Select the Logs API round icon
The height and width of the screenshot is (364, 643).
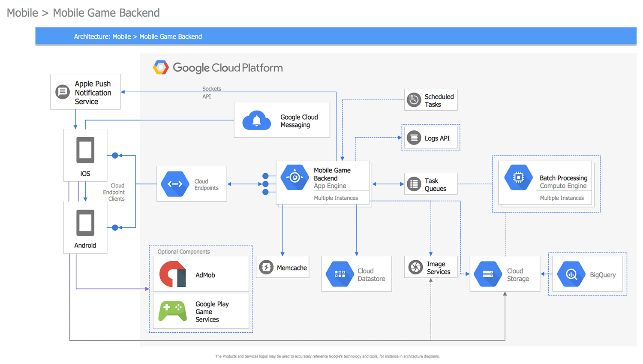point(414,138)
